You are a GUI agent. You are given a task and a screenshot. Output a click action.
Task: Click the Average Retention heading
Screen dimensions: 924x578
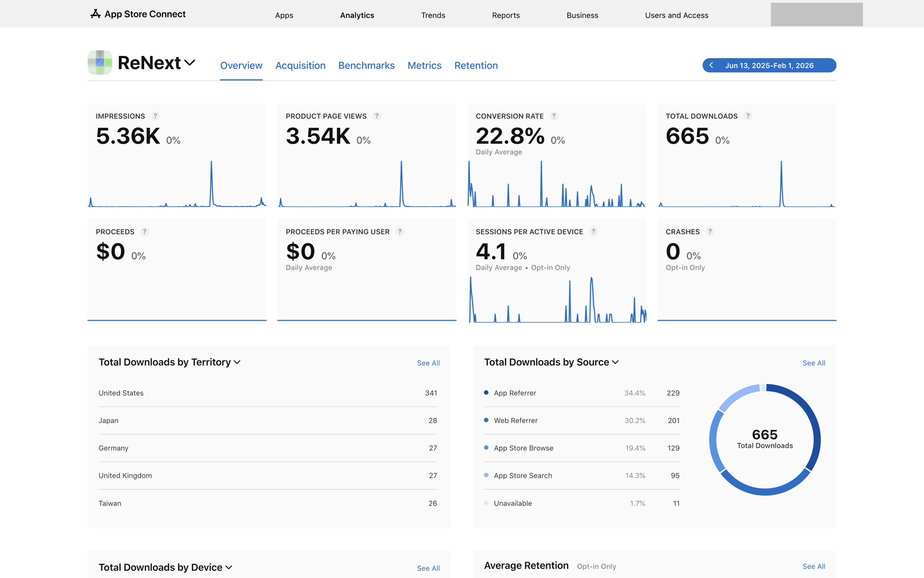click(x=526, y=566)
